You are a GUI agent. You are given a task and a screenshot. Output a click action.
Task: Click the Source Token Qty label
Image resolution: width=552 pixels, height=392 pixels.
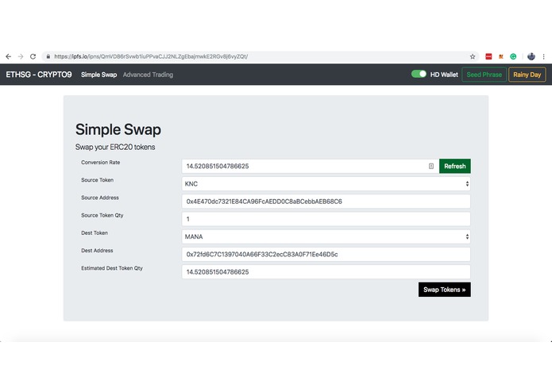pos(102,215)
